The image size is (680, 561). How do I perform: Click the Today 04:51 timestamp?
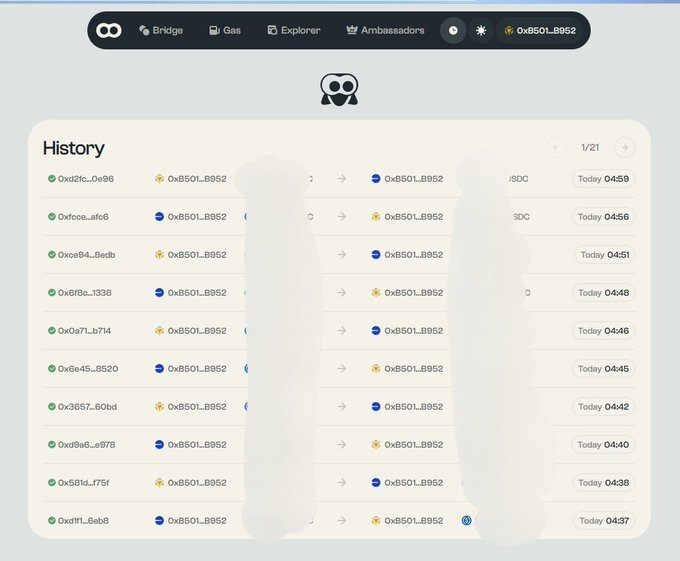[605, 254]
